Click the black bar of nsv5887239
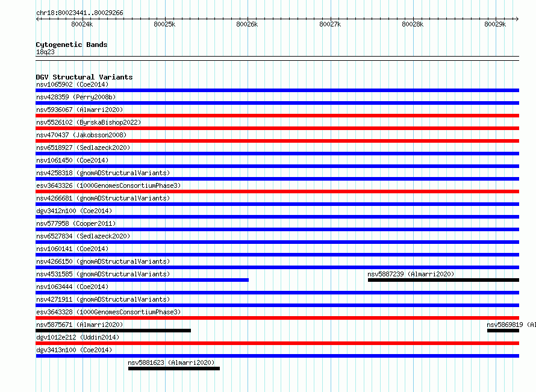 pyautogui.click(x=443, y=280)
